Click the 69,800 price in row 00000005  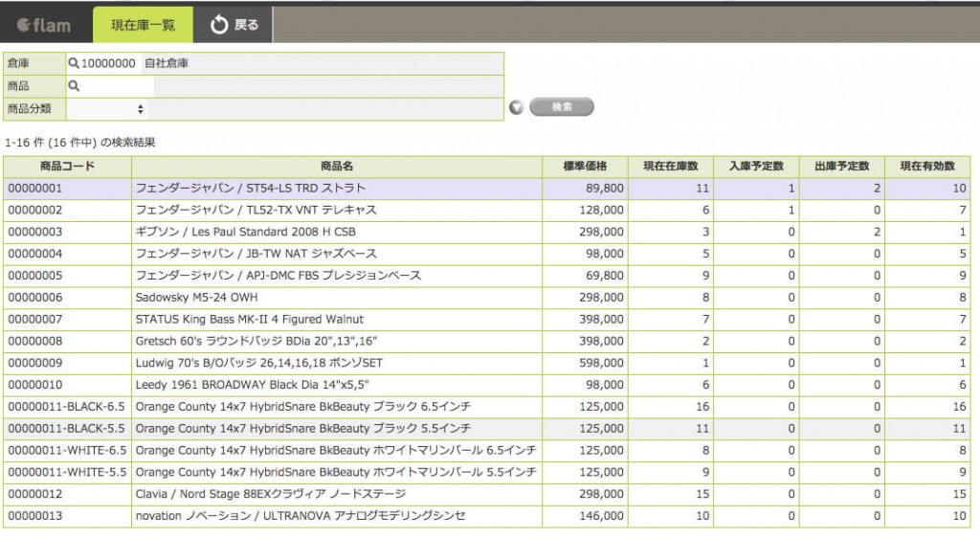(605, 276)
